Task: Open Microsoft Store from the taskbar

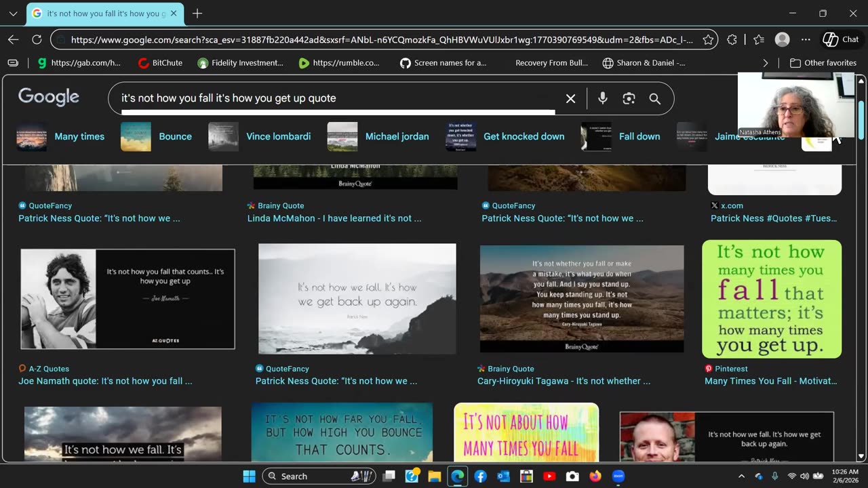Action: 526,476
